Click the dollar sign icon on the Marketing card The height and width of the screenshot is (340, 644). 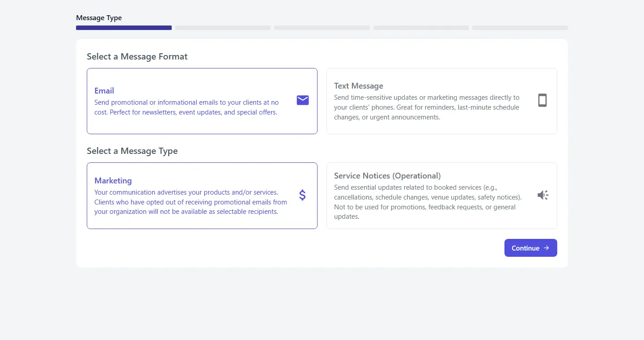(302, 195)
